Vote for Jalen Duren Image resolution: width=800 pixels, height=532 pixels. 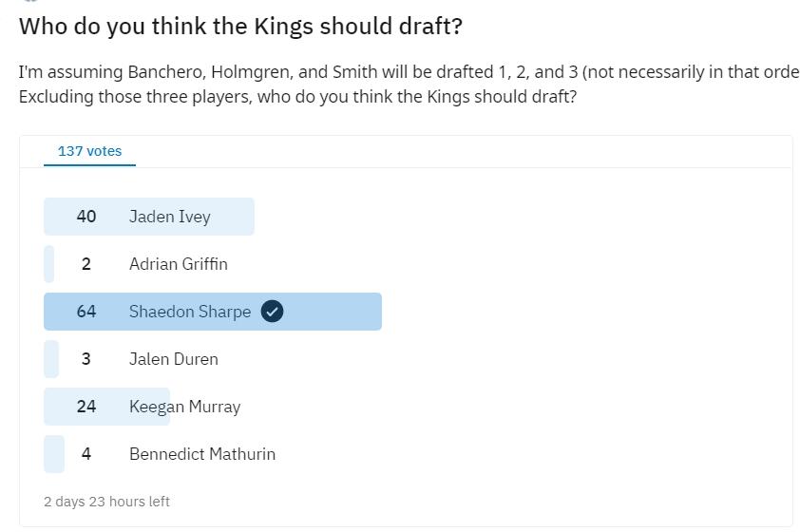[173, 359]
